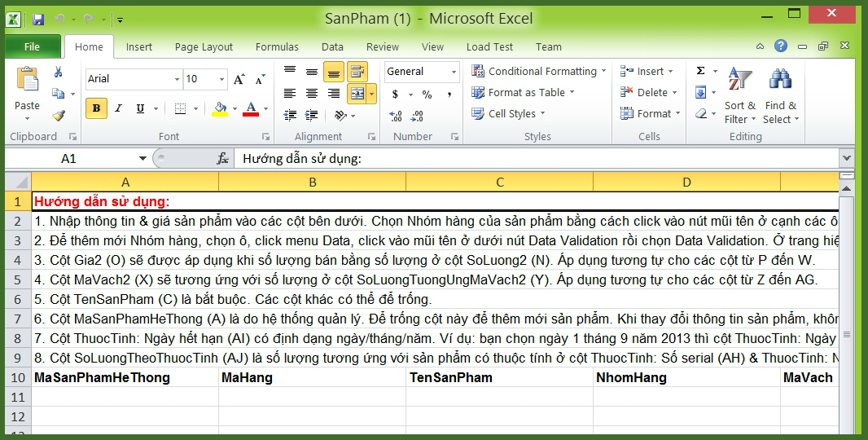Click the Name Box showing A1
This screenshot has height=440, width=868.
(x=69, y=159)
